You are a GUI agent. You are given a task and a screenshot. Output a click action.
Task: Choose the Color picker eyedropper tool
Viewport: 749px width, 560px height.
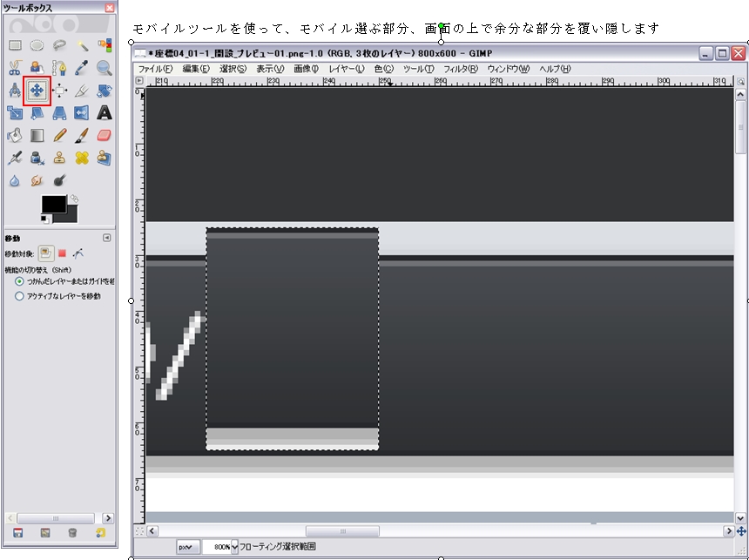coord(82,67)
